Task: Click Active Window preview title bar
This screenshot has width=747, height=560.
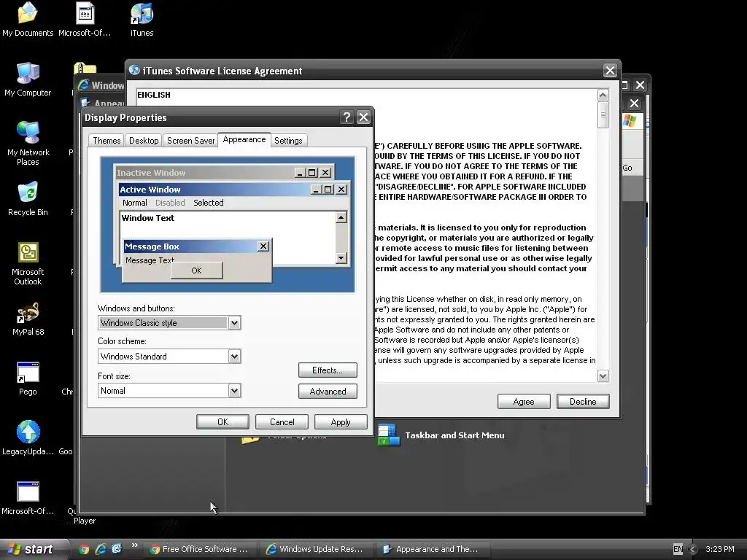Action: (x=234, y=190)
